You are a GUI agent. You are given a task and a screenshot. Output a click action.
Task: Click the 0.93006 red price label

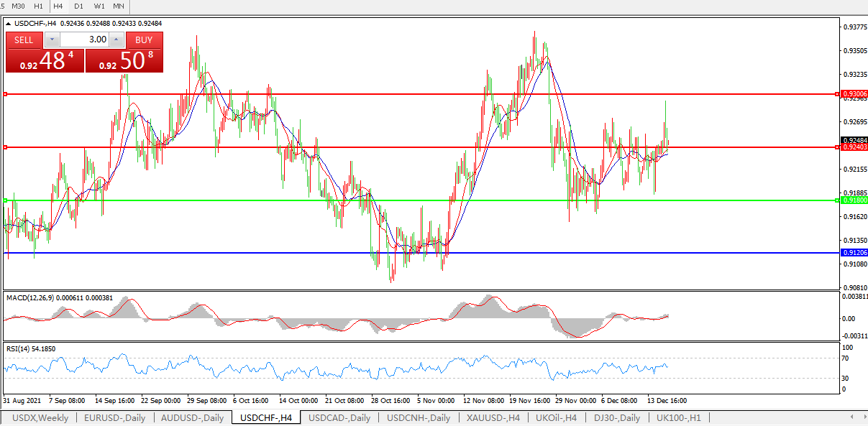coord(854,94)
